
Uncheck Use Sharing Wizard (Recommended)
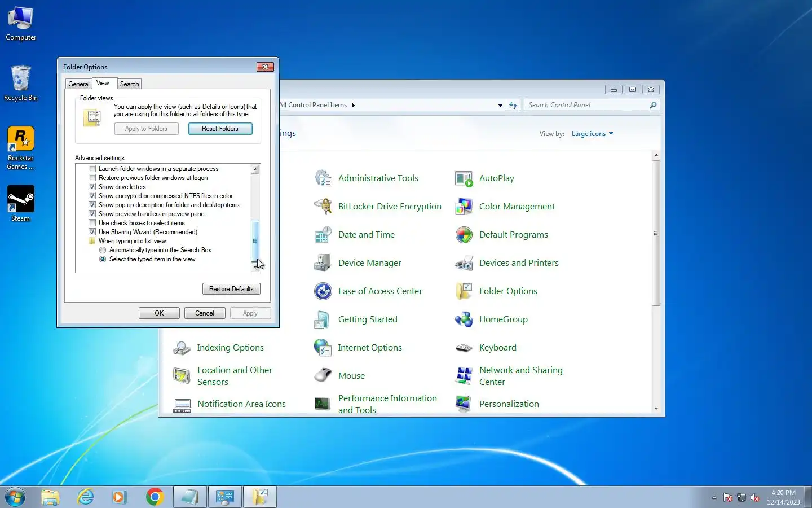coord(92,232)
